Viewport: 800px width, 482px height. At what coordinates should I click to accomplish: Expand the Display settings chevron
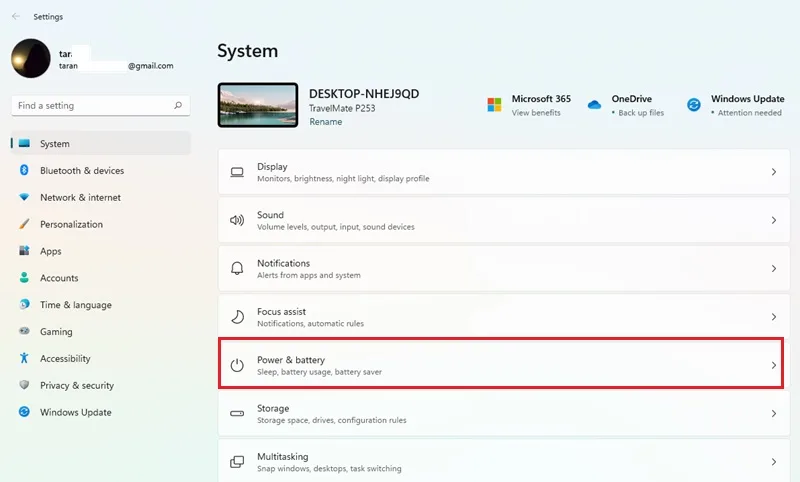tap(774, 172)
